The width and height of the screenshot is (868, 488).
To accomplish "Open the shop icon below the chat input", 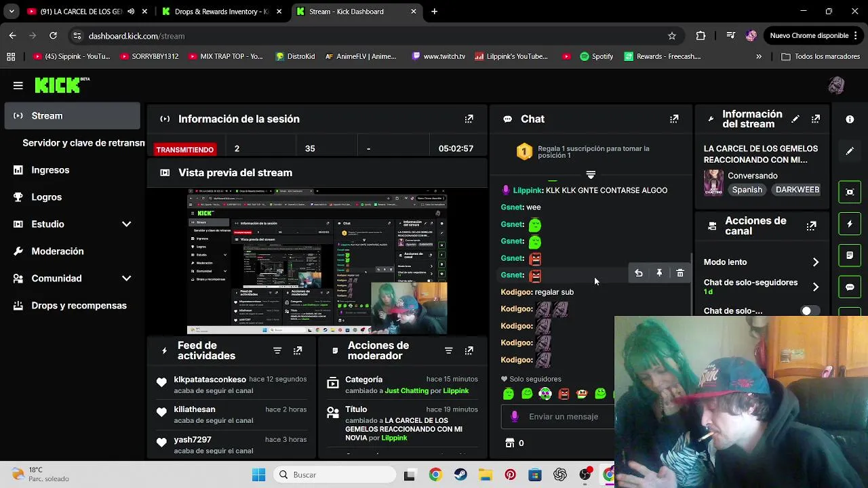I will click(510, 443).
